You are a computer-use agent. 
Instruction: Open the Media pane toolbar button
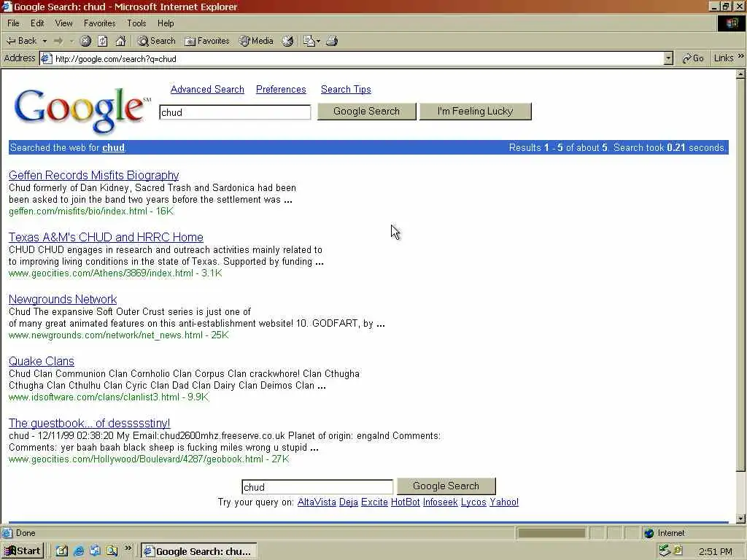pos(256,41)
